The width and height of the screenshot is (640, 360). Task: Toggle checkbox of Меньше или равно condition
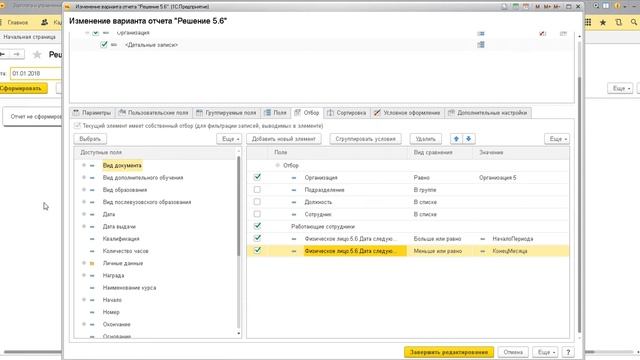coord(257,250)
